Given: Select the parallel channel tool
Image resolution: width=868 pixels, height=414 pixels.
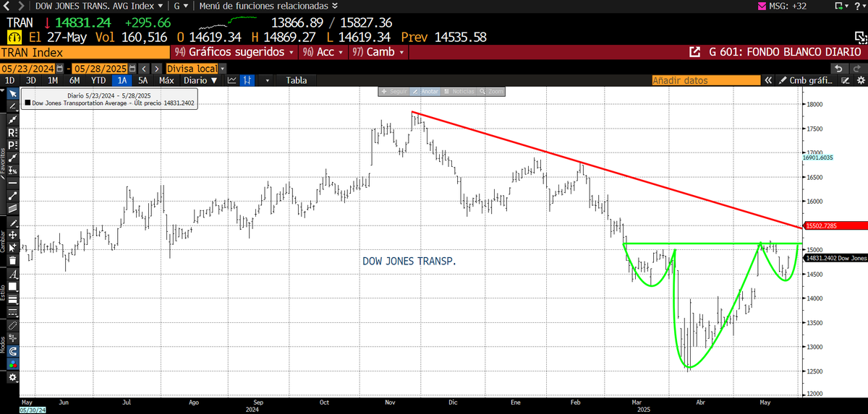Looking at the screenshot, I should (x=14, y=208).
